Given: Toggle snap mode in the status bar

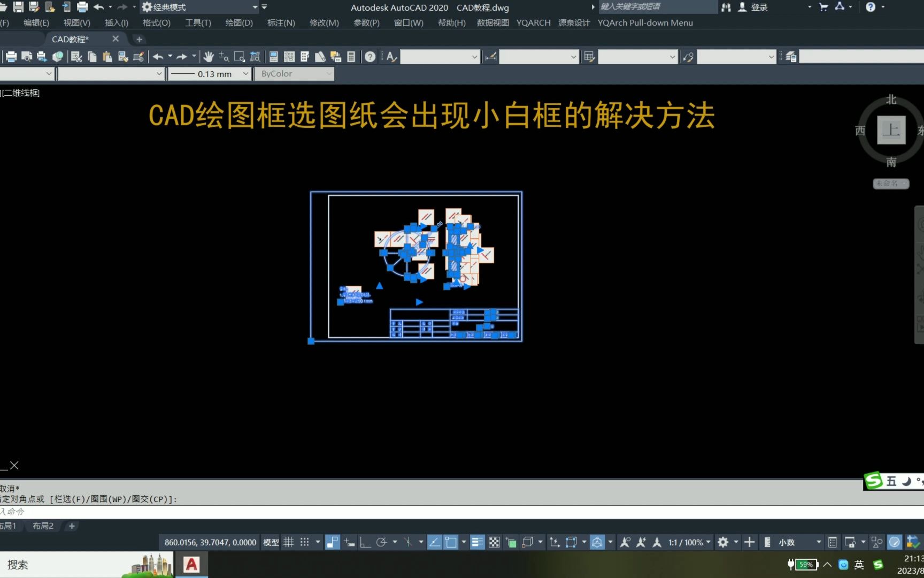Looking at the screenshot, I should point(305,542).
